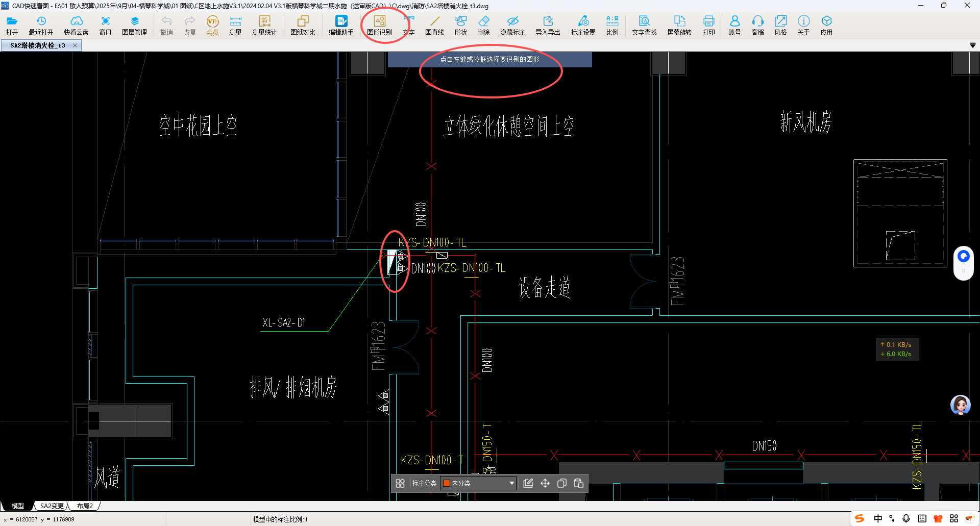Select the 文字 text tool
This screenshot has height=526, width=980.
(408, 25)
